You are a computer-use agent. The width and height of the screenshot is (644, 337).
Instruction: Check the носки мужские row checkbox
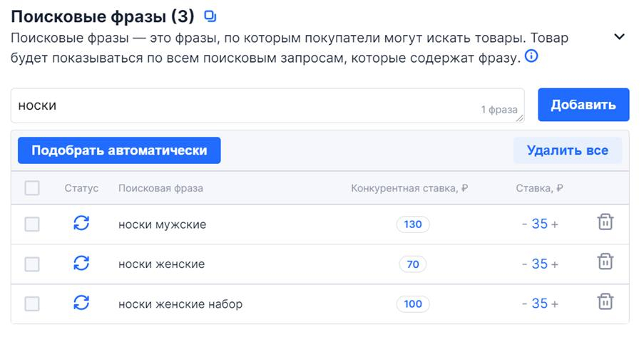click(x=32, y=224)
